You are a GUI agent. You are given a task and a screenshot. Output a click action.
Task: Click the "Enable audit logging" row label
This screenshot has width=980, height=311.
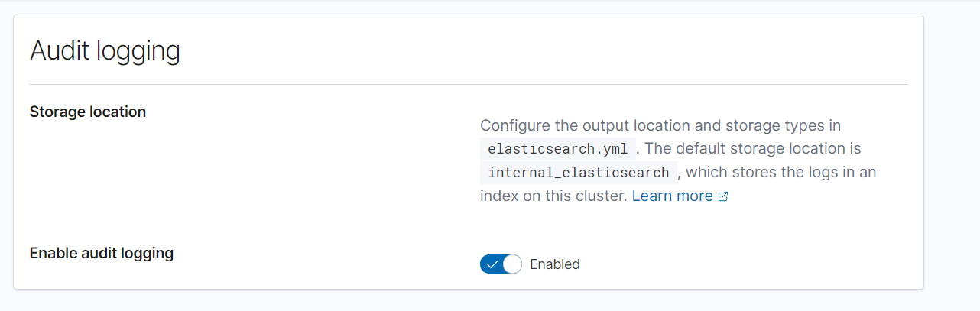(101, 253)
